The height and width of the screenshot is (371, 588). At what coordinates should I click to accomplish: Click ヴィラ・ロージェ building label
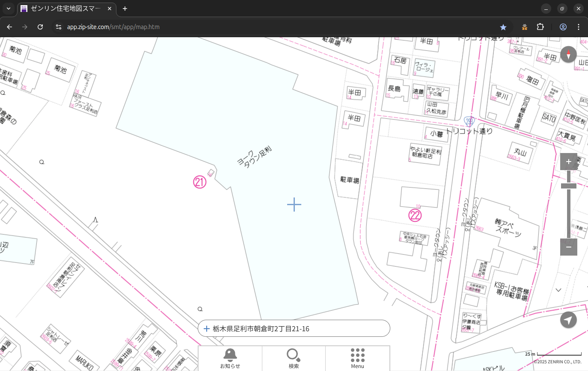tap(424, 67)
